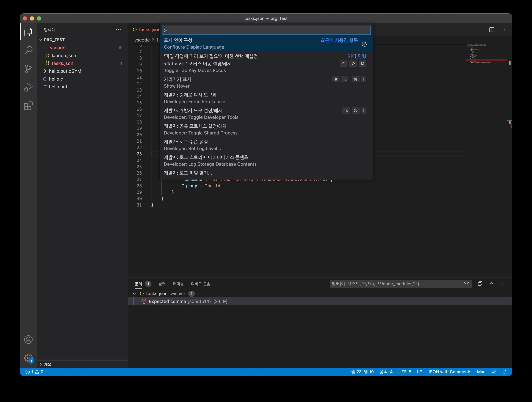Click the filter funnel icon in the Problems panel
The height and width of the screenshot is (402, 532).
click(466, 284)
